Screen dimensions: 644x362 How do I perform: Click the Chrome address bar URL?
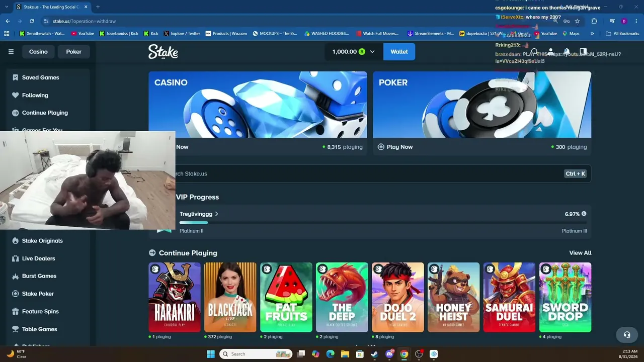84,21
